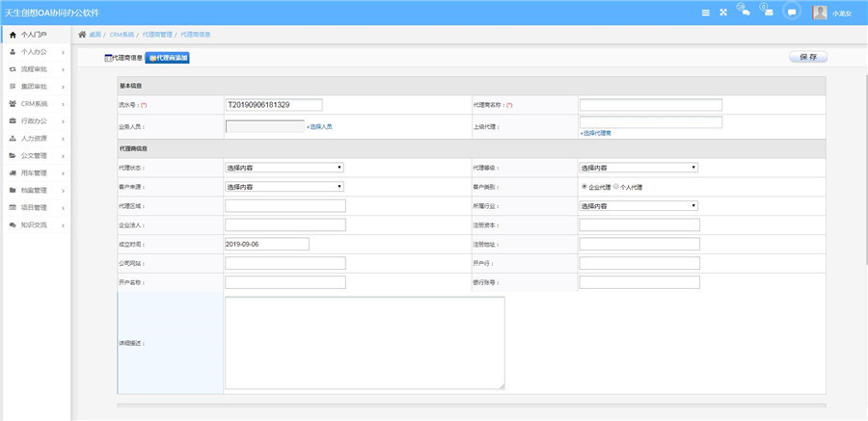
Task: Open 项目管理 menu item text
Action: coord(34,207)
